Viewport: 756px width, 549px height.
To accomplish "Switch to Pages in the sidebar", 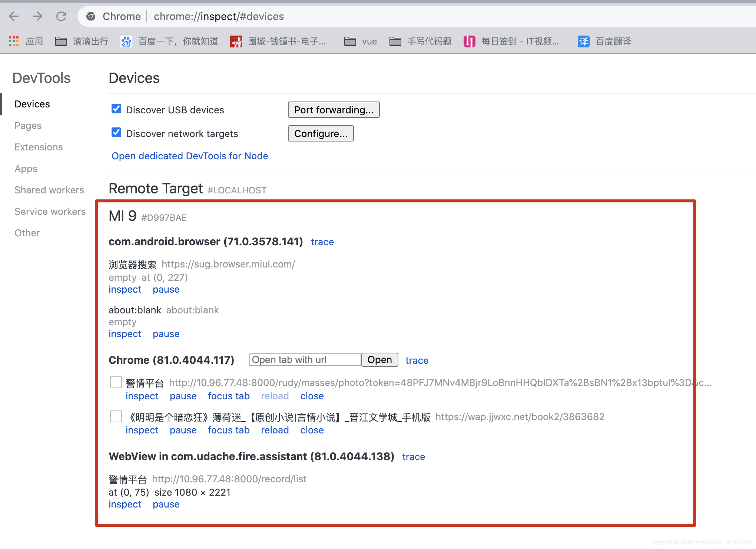I will 28,126.
